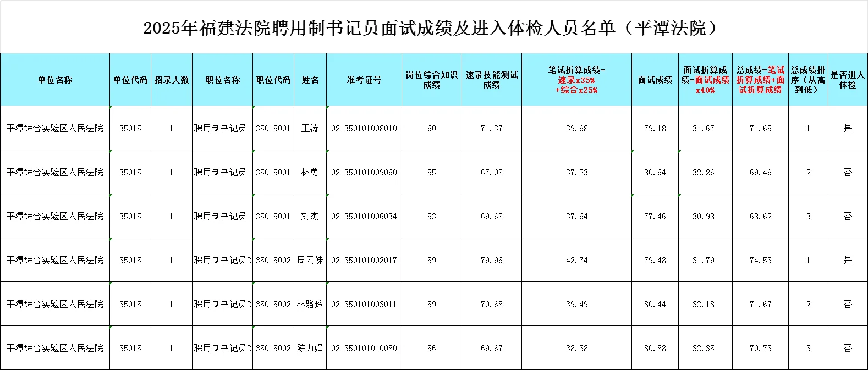Select the 职位代码 column header
868x370 pixels.
273,80
